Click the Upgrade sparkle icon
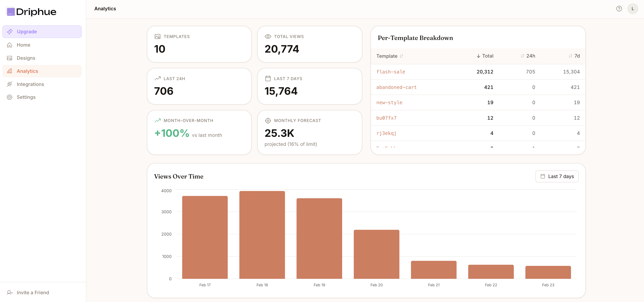 10,32
